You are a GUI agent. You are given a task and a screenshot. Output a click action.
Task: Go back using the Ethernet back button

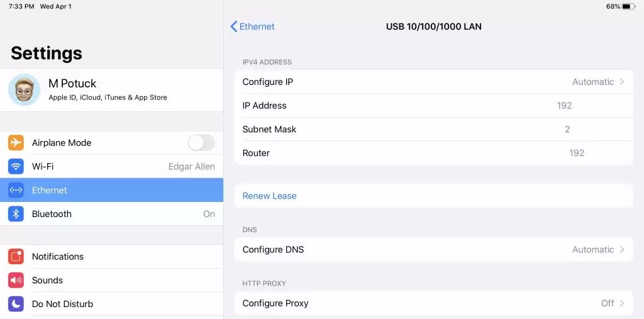pyautogui.click(x=252, y=26)
